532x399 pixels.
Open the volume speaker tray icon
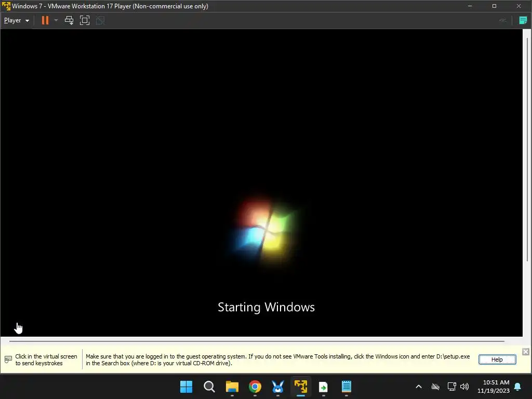(x=464, y=387)
